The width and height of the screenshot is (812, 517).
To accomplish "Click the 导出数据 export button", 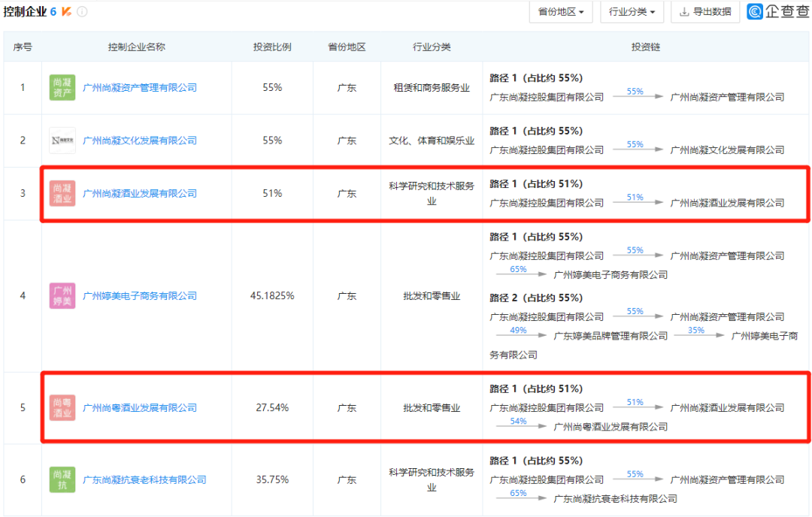I will pos(705,11).
